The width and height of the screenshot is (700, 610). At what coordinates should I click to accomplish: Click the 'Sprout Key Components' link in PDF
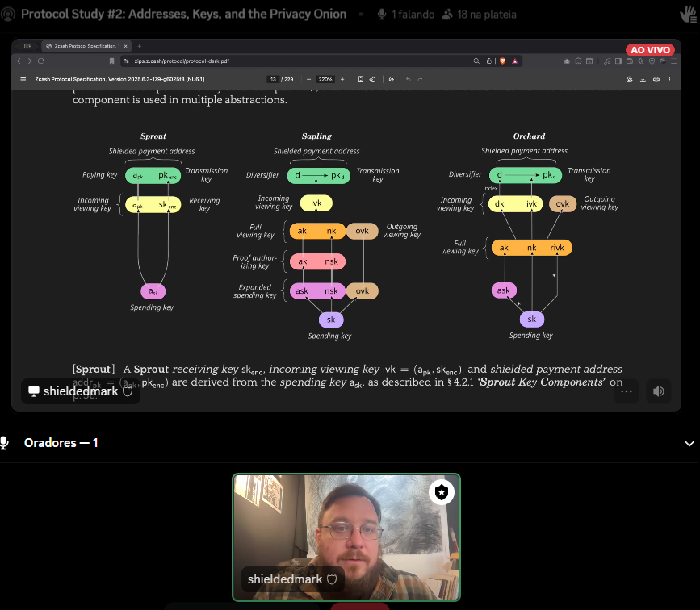(x=542, y=382)
